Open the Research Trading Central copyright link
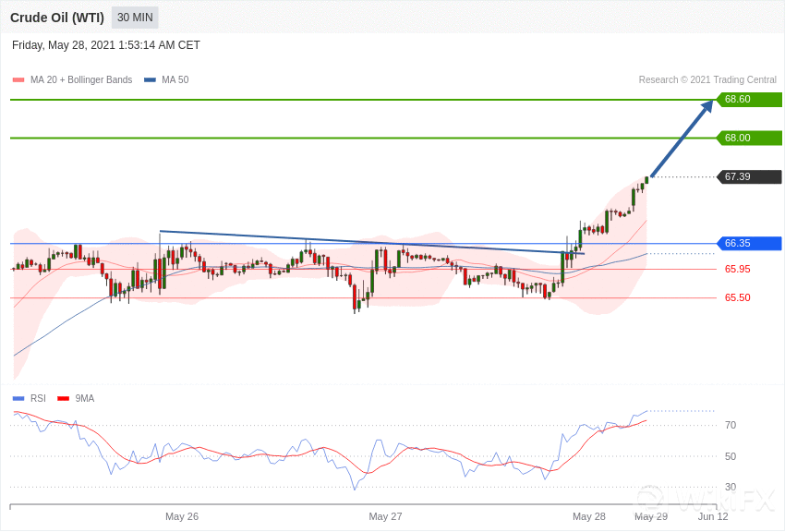785x532 pixels. pyautogui.click(x=707, y=80)
